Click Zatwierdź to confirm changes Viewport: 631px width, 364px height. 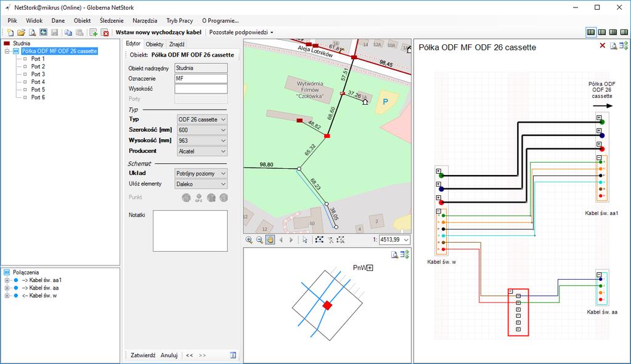coord(143,355)
